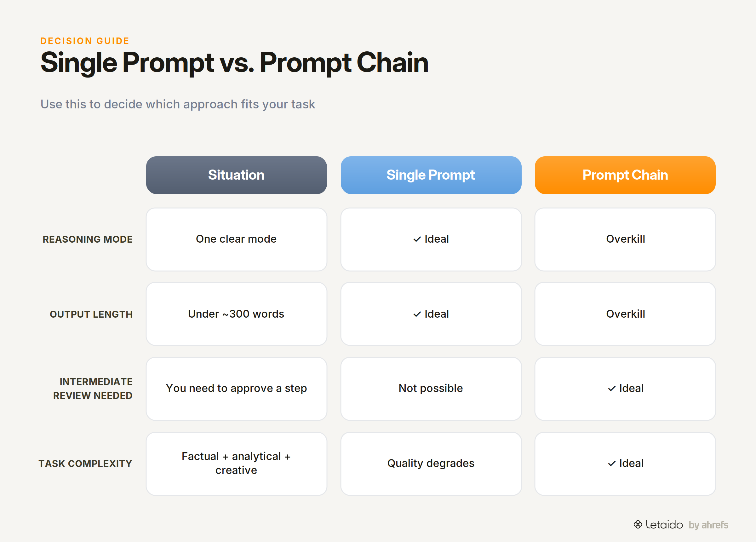The image size is (756, 542).
Task: Click the Letaido brand name
Action: click(664, 525)
